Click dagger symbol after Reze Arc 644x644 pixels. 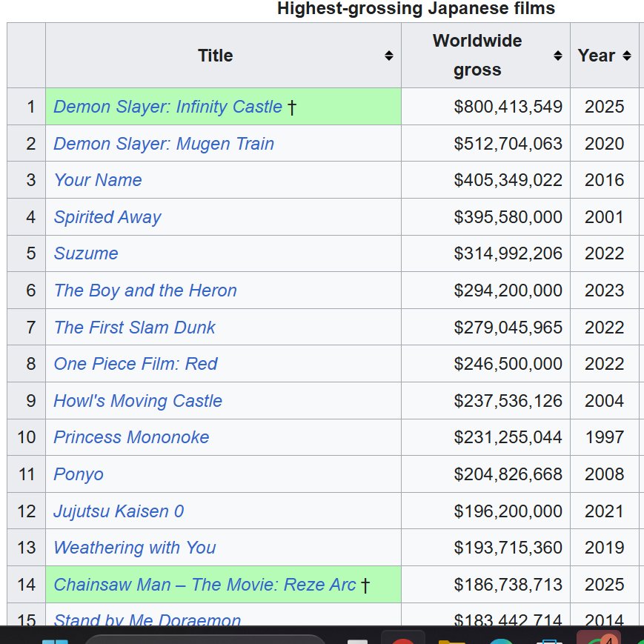coord(365,585)
